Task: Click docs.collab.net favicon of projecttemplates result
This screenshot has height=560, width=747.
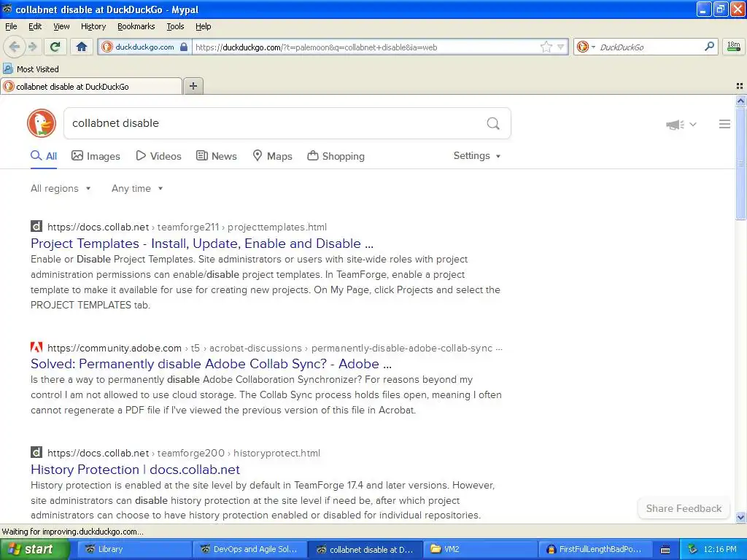Action: (36, 226)
